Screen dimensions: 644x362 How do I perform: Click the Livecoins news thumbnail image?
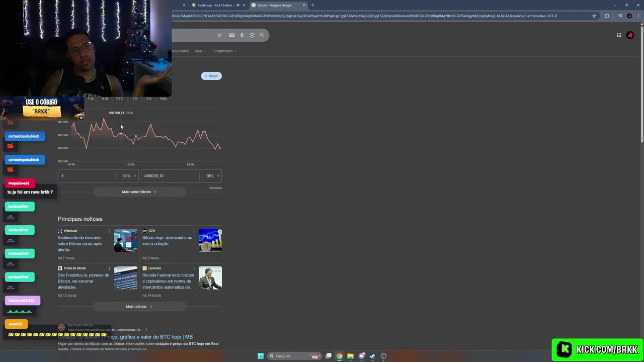(210, 278)
